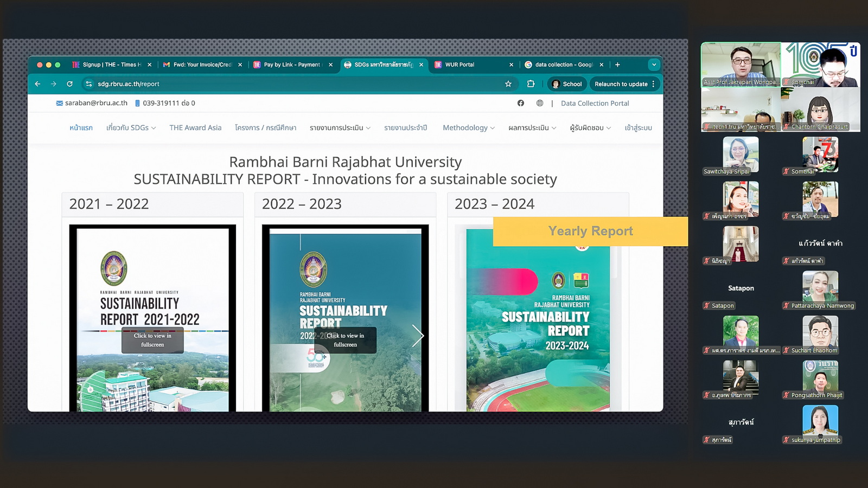Open the tab search chevron button
Viewport: 868px width, 488px height.
pyautogui.click(x=654, y=65)
